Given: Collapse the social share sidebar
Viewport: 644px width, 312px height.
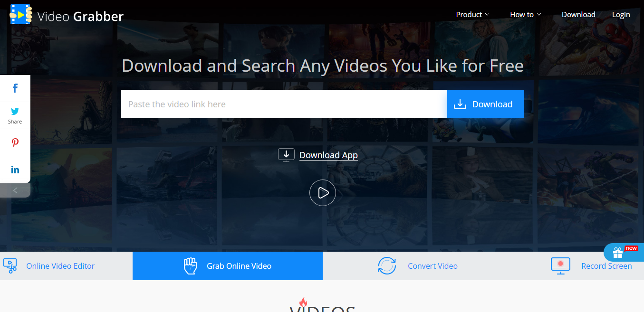Looking at the screenshot, I should point(15,190).
